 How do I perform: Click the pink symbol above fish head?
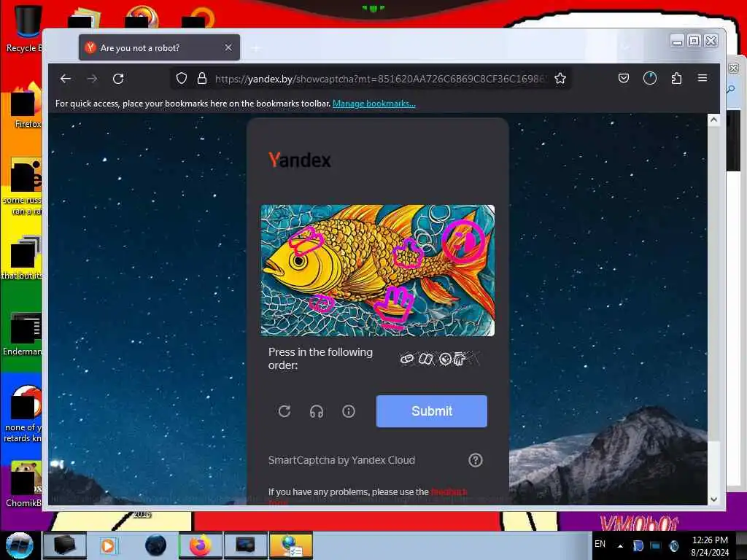(306, 241)
